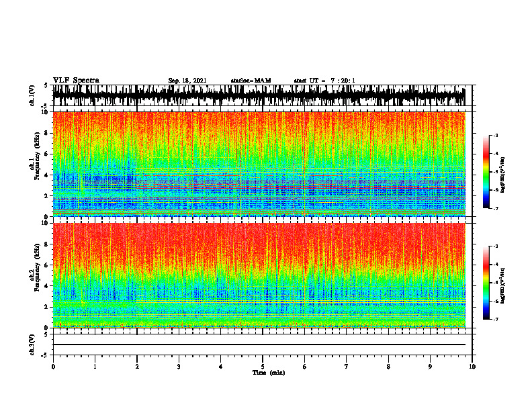The height and width of the screenshot is (411, 532).
Task: Click the "-3" tick on ch.2 colorbar
Action: (x=495, y=246)
